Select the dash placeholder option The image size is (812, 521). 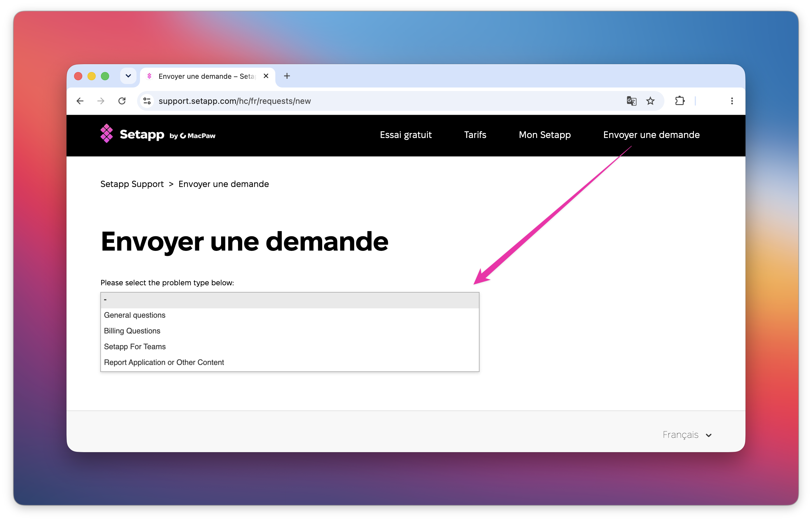(x=290, y=300)
